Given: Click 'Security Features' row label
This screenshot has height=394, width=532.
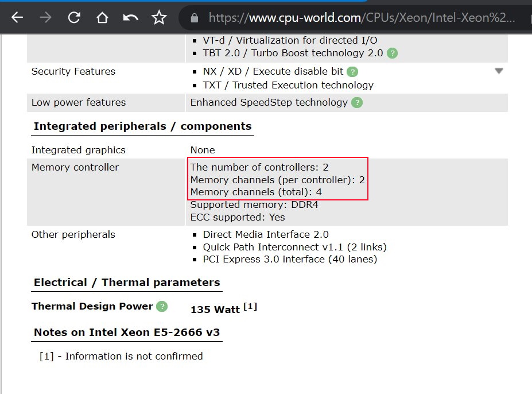Looking at the screenshot, I should pos(73,71).
